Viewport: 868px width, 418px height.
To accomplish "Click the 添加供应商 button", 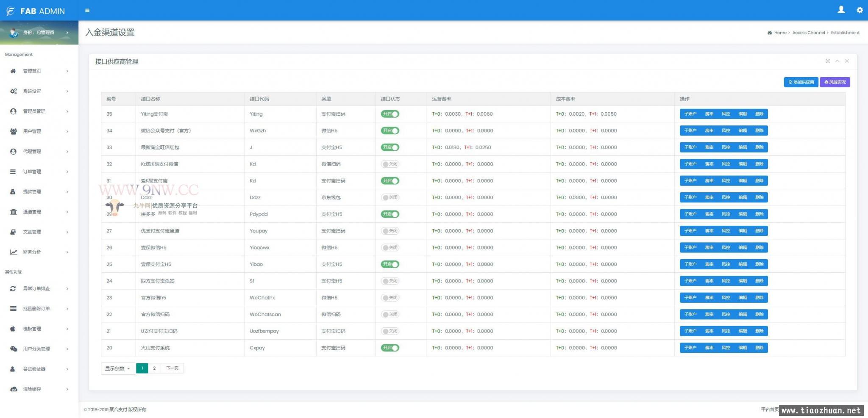I will pyautogui.click(x=801, y=82).
